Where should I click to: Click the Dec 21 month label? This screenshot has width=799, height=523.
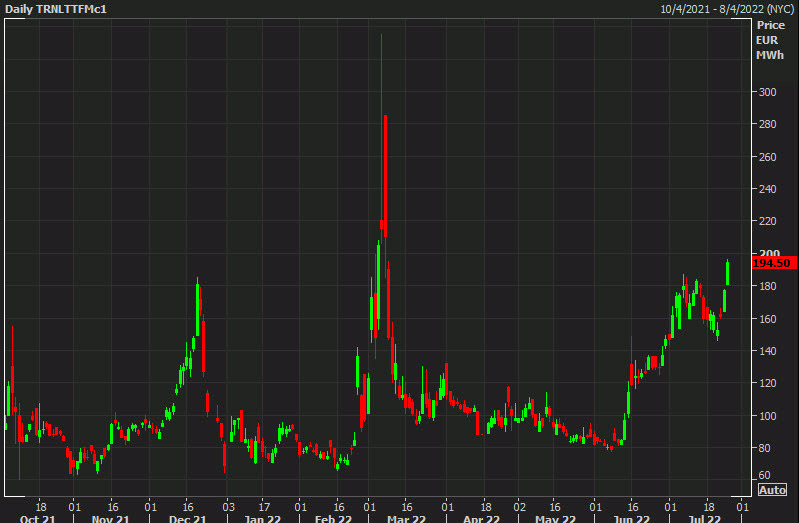pos(188,518)
